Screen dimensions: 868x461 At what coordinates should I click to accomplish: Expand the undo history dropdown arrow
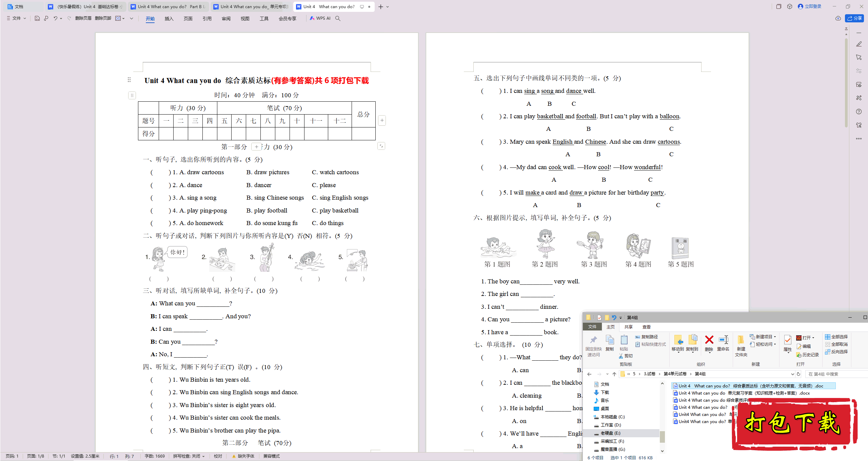coord(61,18)
